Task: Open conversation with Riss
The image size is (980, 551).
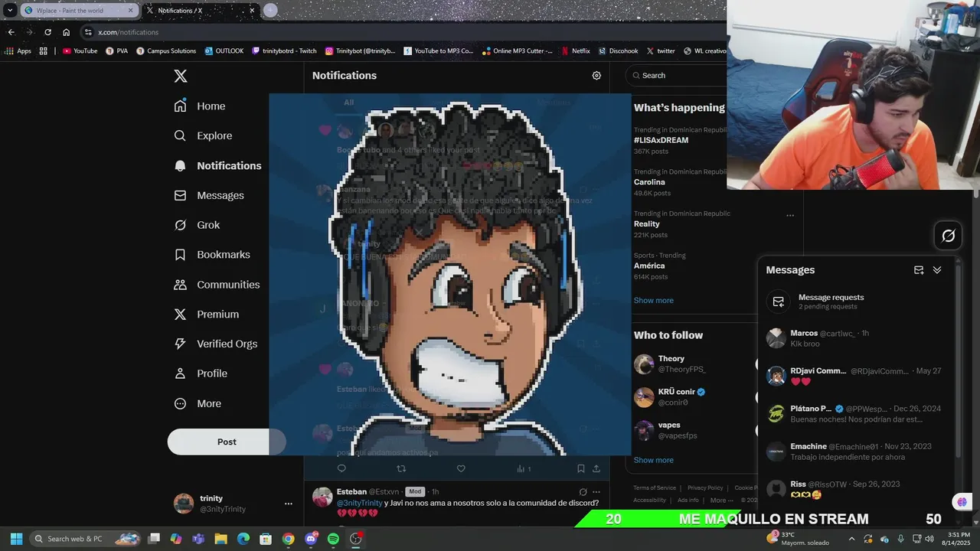Action: click(857, 489)
